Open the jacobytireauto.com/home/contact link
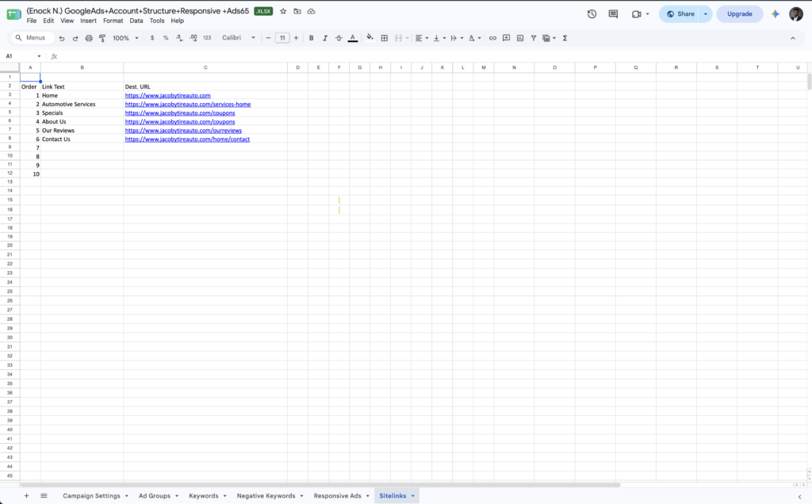Viewport: 812px width, 504px height. 187,139
